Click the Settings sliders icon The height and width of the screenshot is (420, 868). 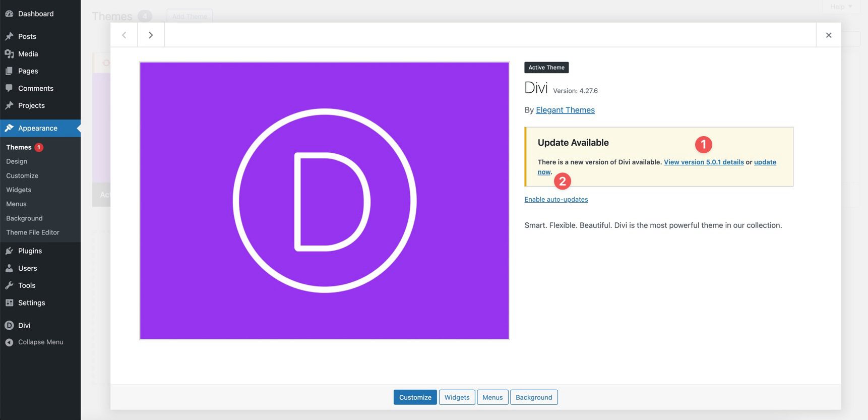pos(9,303)
